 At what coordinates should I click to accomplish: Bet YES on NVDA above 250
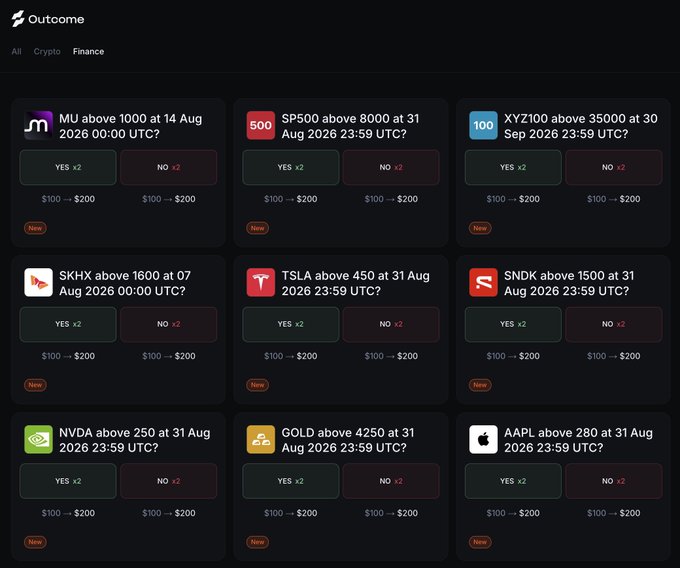click(x=68, y=481)
